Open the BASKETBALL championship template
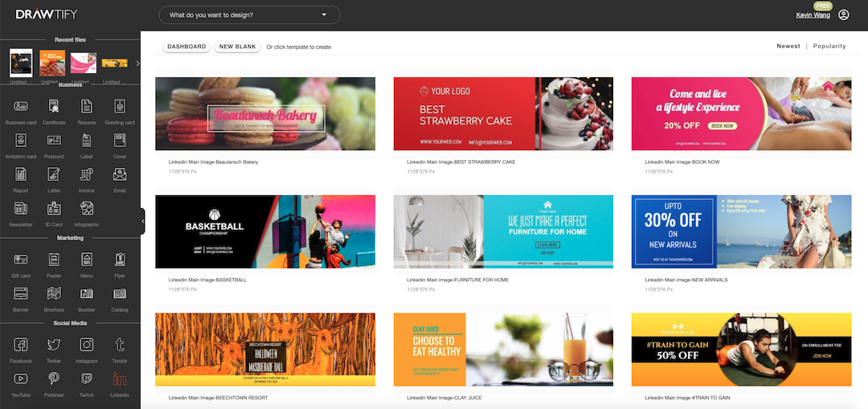868x409 pixels. click(x=265, y=231)
